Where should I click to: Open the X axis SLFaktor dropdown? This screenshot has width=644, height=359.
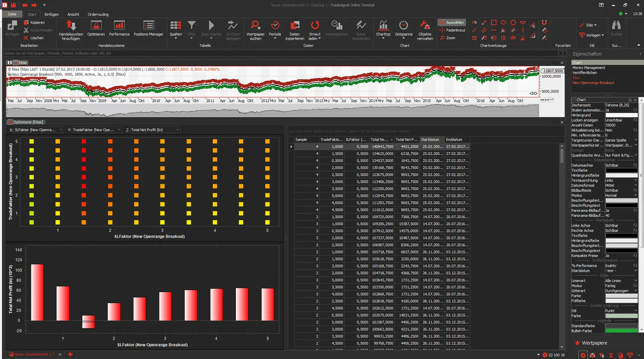tap(39, 130)
